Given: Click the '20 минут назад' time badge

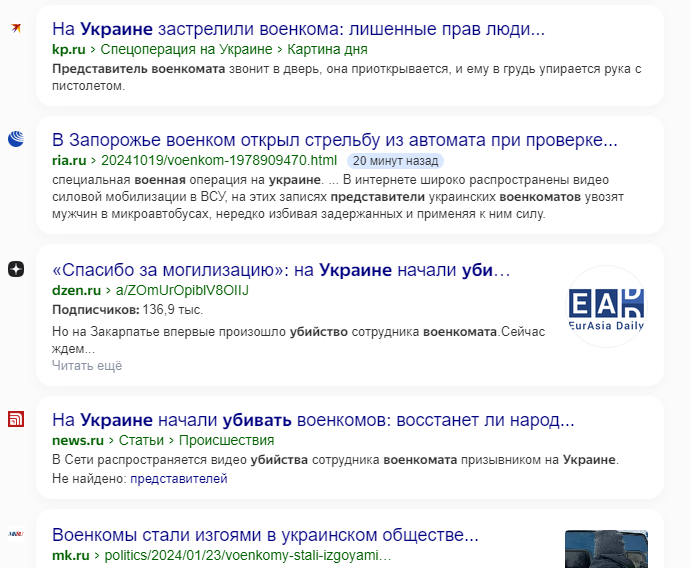Looking at the screenshot, I should 395,161.
